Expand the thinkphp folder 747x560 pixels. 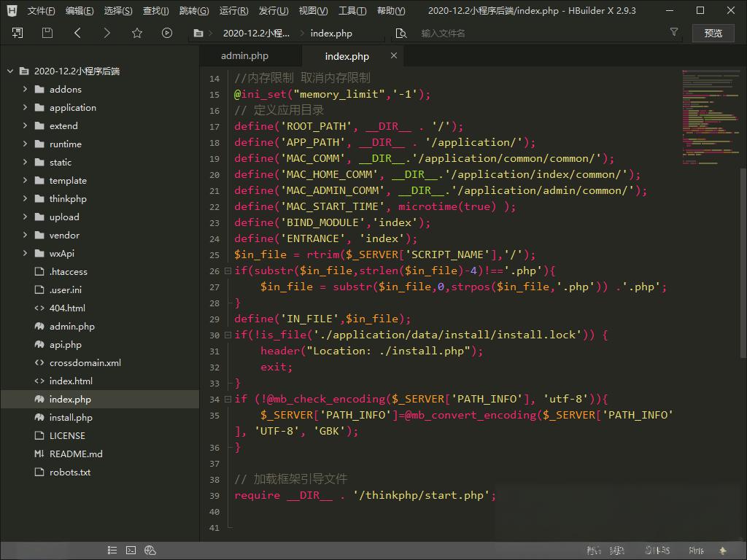pos(25,198)
